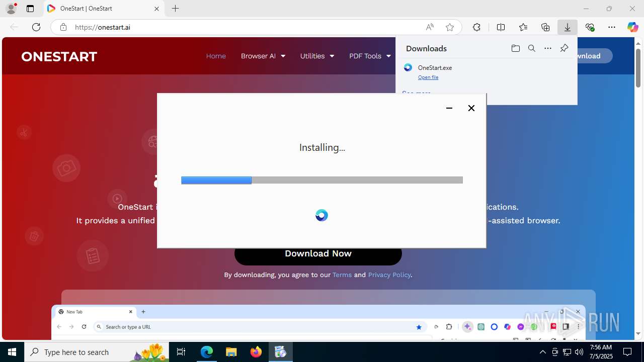644x362 pixels.
Task: Open the Windows Start menu
Action: point(12,352)
